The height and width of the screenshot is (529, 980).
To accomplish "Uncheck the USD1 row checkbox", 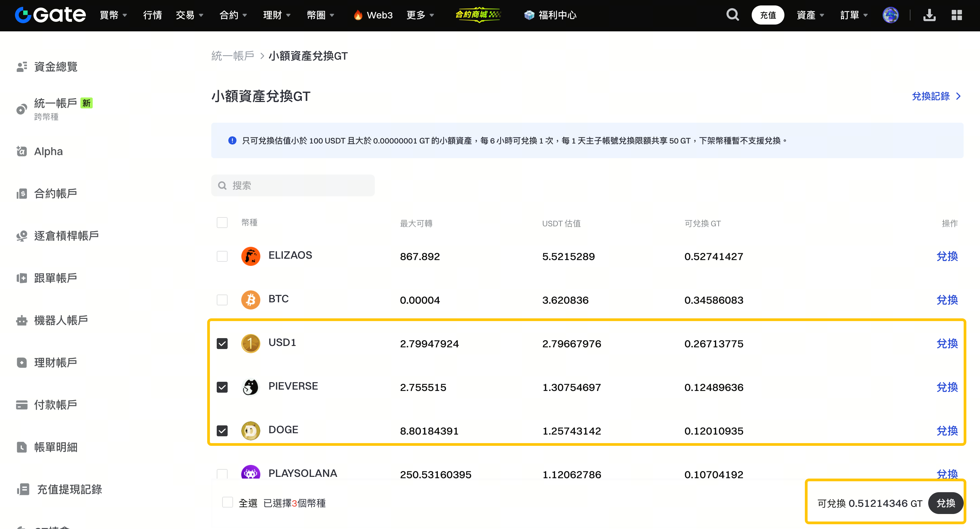I will (222, 344).
